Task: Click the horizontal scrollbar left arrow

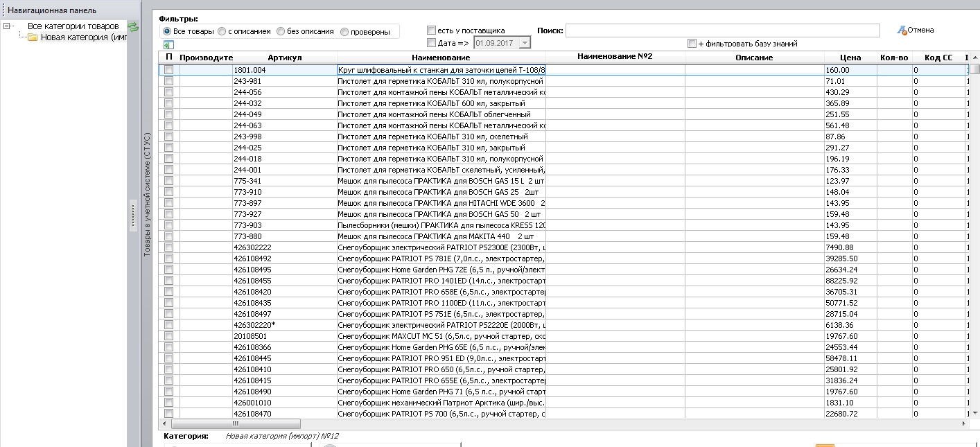Action: [x=165, y=423]
